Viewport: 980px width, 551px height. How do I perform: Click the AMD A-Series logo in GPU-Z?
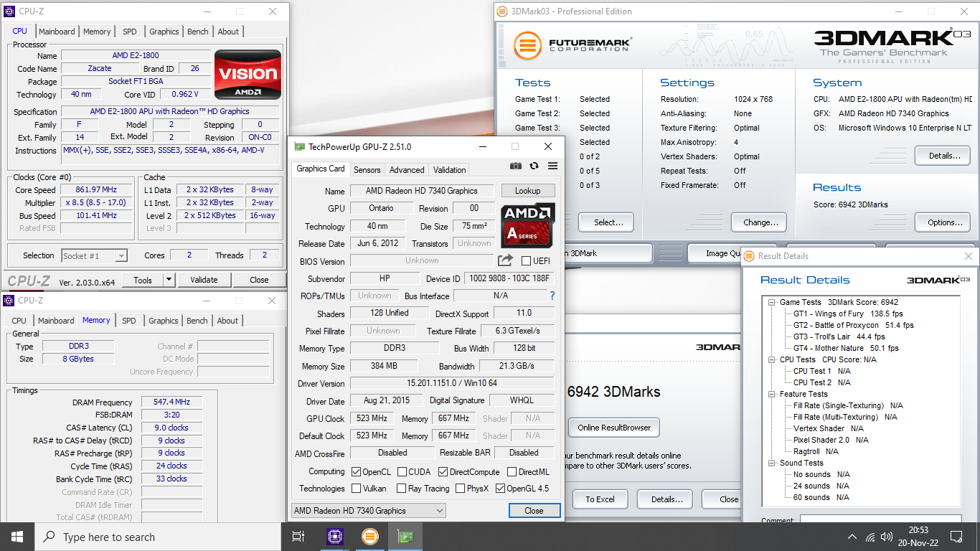click(527, 225)
